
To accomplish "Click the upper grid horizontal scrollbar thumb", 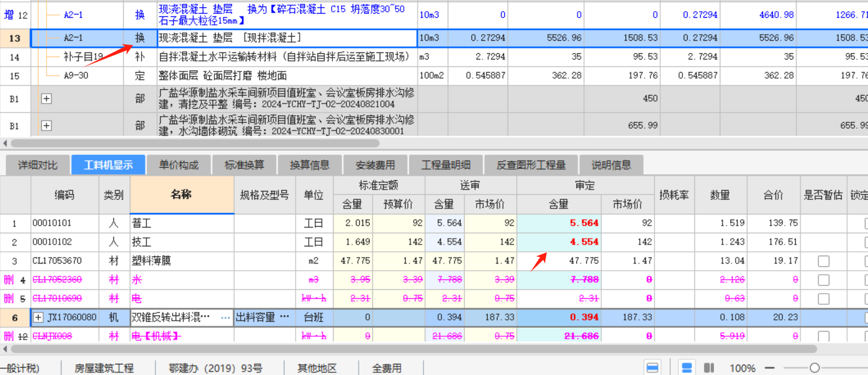I will pyautogui.click(x=195, y=142).
